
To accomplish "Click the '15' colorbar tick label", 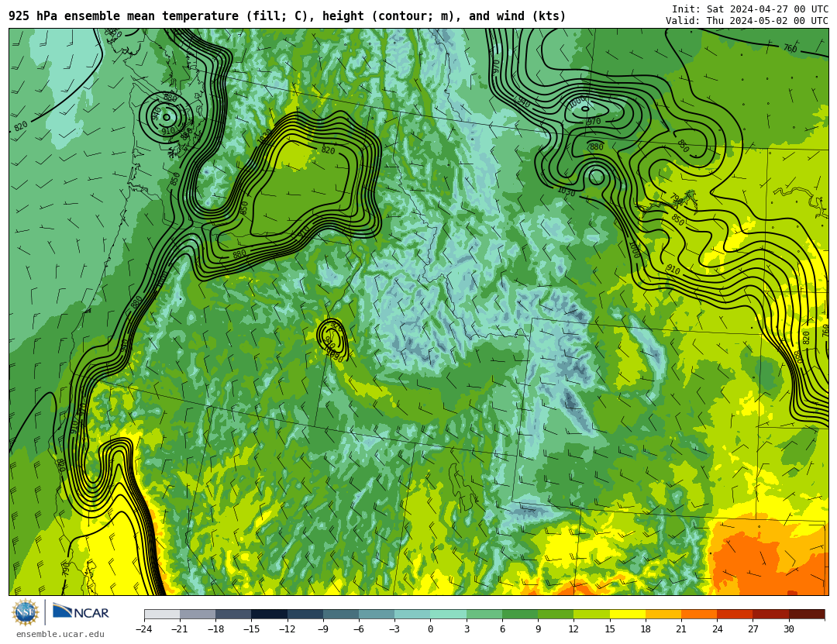I will [610, 629].
